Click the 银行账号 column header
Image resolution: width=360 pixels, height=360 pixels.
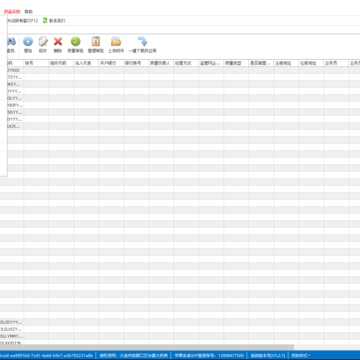136,63
